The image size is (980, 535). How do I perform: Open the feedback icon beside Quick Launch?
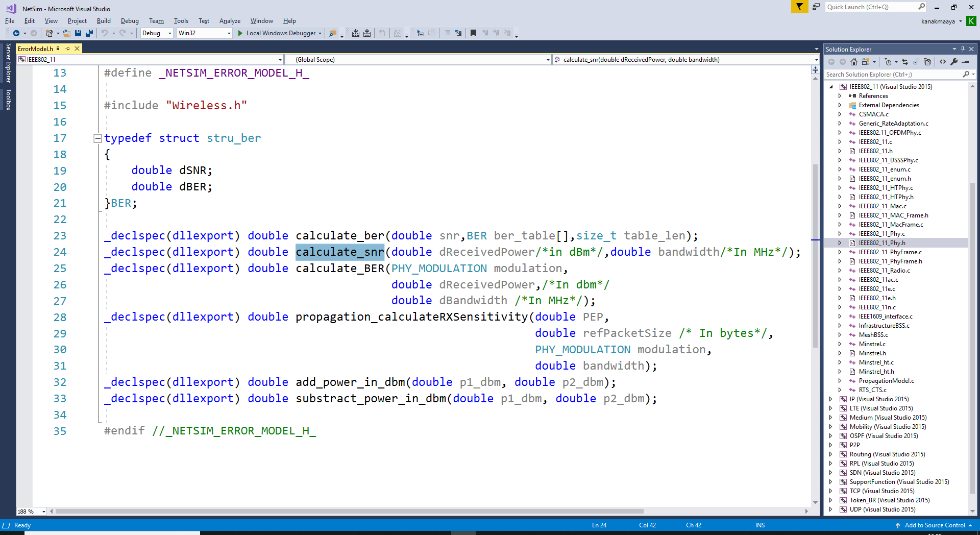(x=816, y=7)
